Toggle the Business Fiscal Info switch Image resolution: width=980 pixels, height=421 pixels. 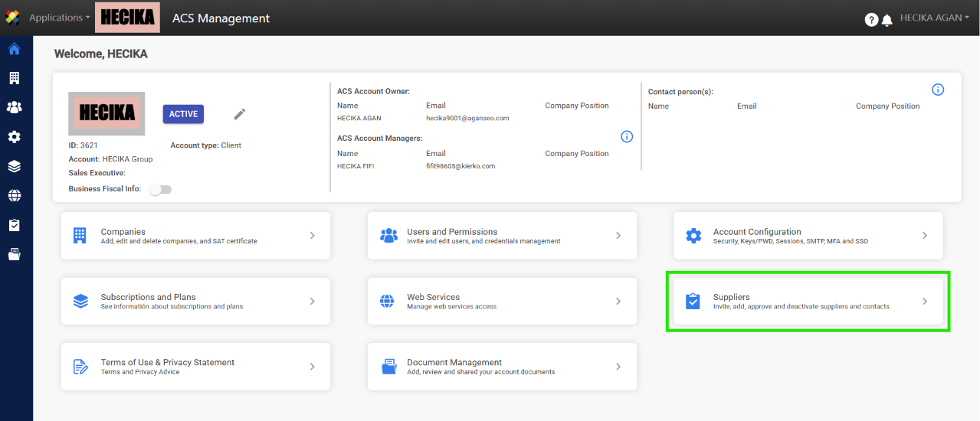coord(160,189)
